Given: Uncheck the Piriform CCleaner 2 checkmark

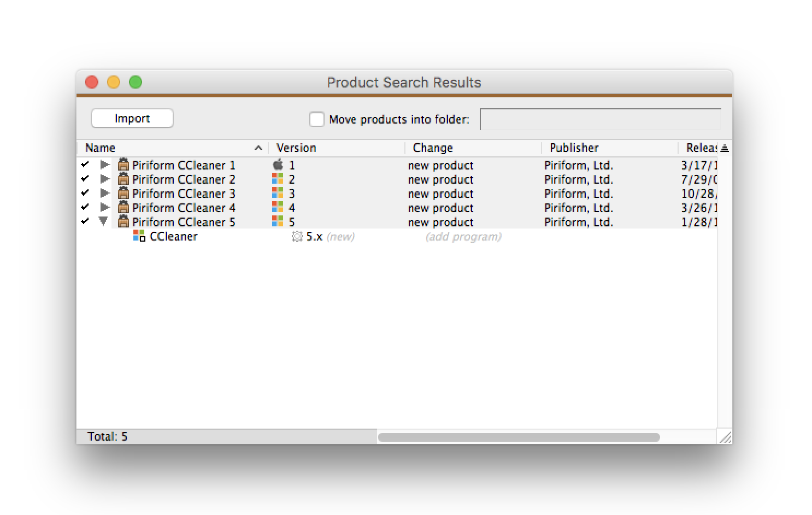Looking at the screenshot, I should pos(85,178).
